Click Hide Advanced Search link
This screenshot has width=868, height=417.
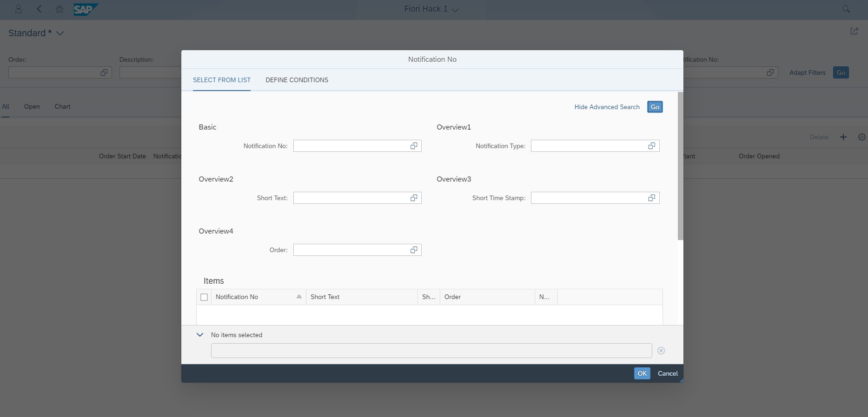pyautogui.click(x=607, y=107)
